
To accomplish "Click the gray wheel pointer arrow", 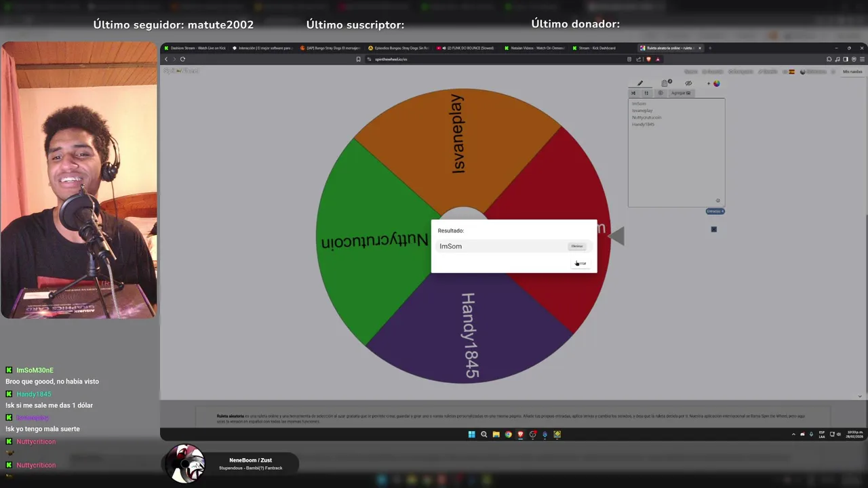I will tap(616, 236).
